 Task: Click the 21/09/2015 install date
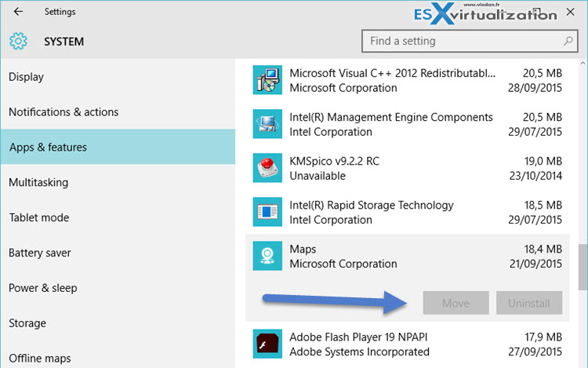[535, 264]
